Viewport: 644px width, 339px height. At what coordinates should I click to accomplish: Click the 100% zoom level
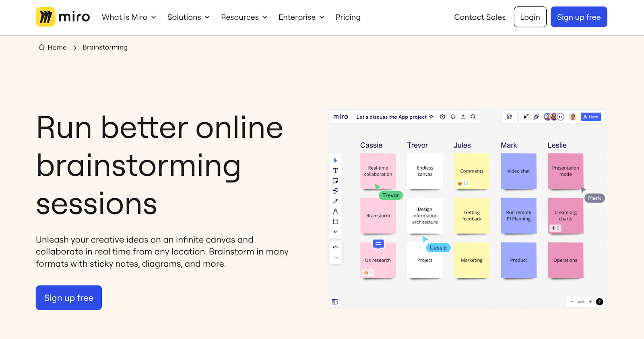tap(581, 302)
